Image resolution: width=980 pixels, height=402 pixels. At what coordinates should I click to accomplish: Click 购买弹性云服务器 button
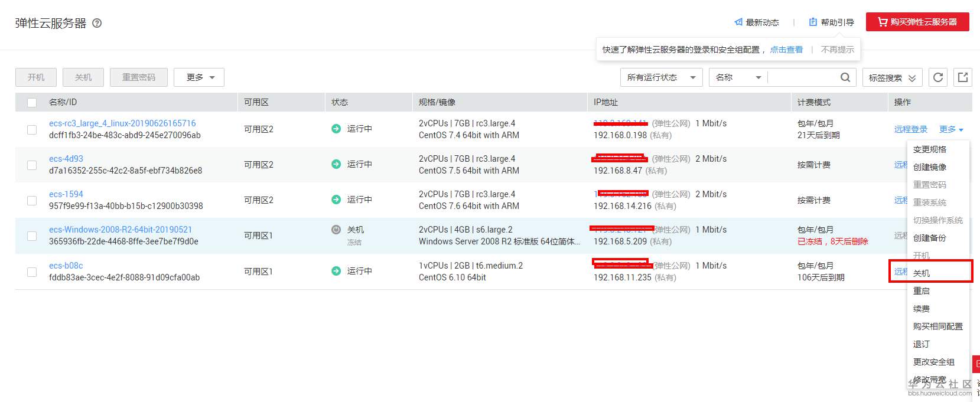point(917,22)
